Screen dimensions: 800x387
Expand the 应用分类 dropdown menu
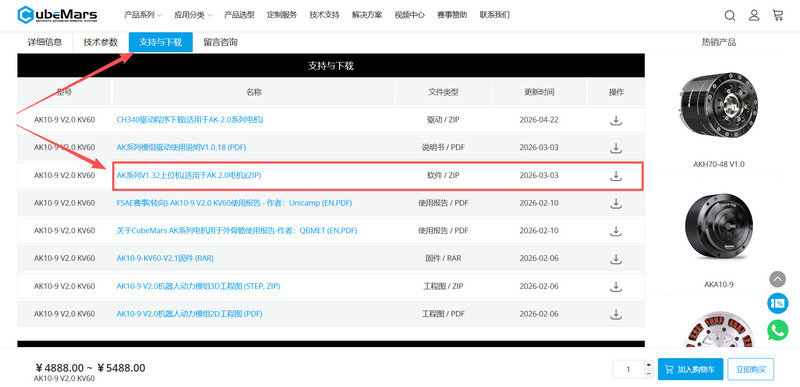192,15
